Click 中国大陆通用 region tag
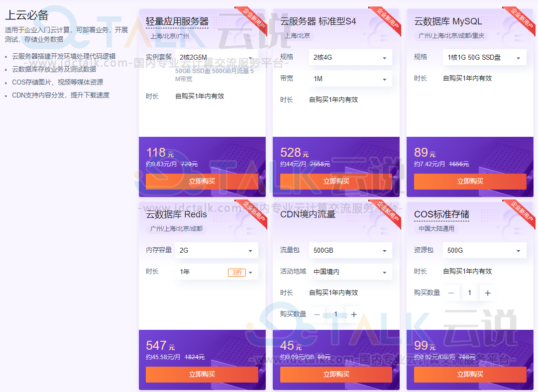 (x=436, y=229)
